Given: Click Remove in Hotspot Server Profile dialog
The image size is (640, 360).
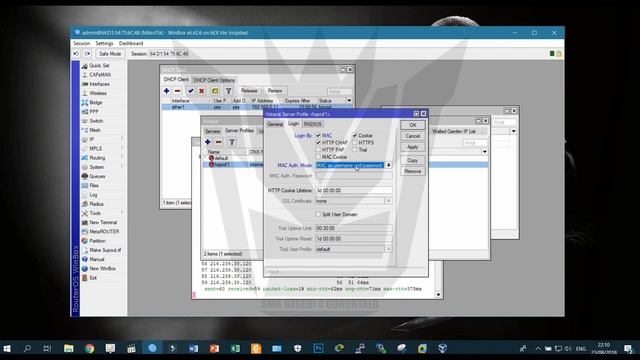Looking at the screenshot, I should coord(413,171).
